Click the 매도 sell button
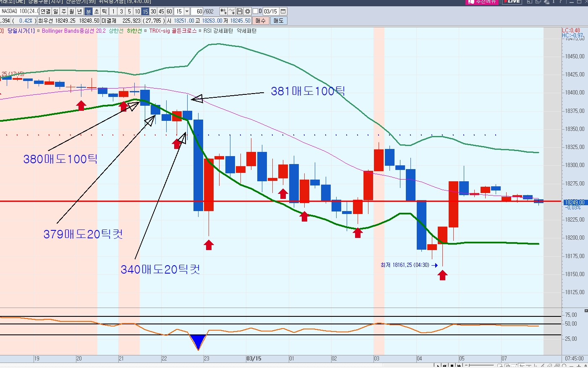588x368 pixels. coord(278,21)
